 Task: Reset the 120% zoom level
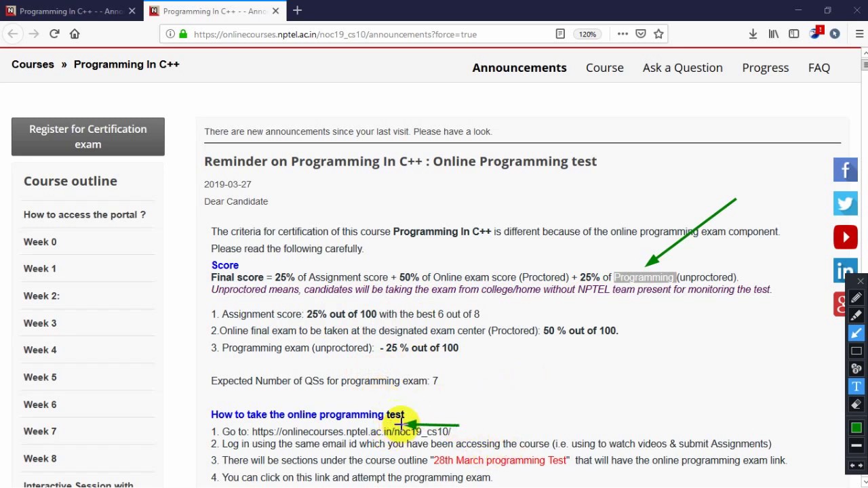587,34
